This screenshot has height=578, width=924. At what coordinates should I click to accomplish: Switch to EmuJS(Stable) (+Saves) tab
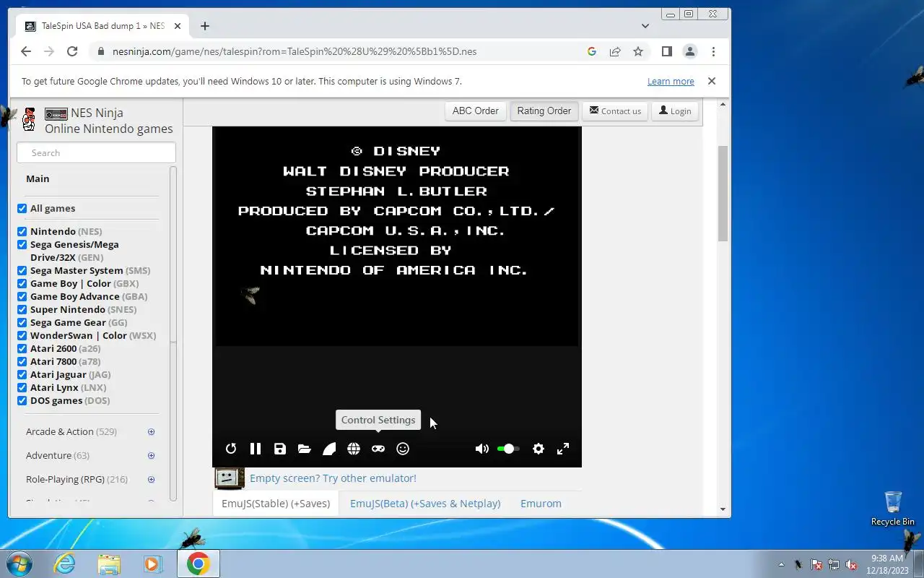point(276,504)
